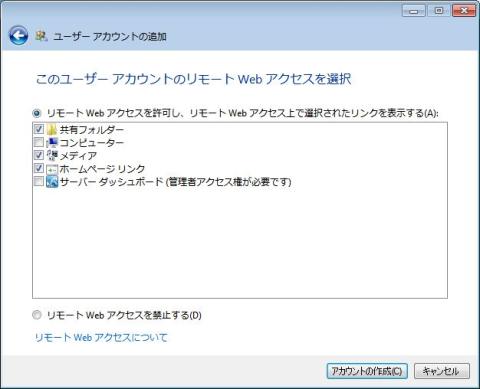The width and height of the screenshot is (480, 389).
Task: Select サーバー ダッシュボード (管理者アクセス権が必要です) label
Action: (x=175, y=182)
